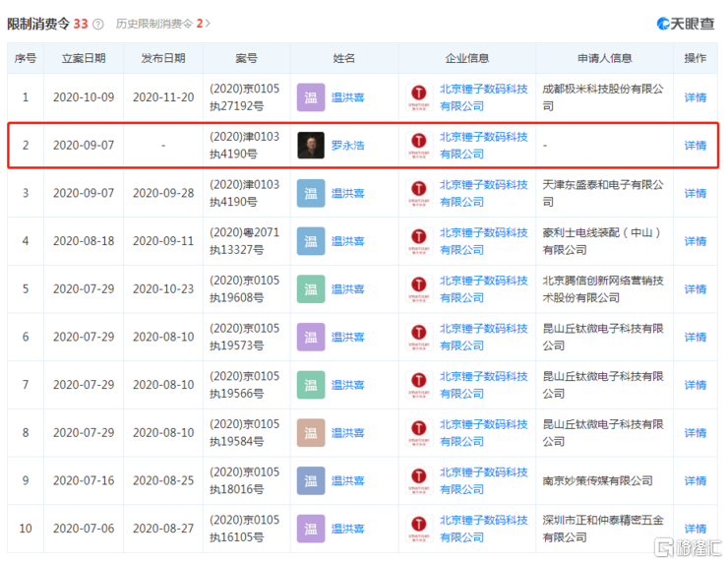Open 详情 for 罗永浩 row
The height and width of the screenshot is (564, 728).
(695, 146)
